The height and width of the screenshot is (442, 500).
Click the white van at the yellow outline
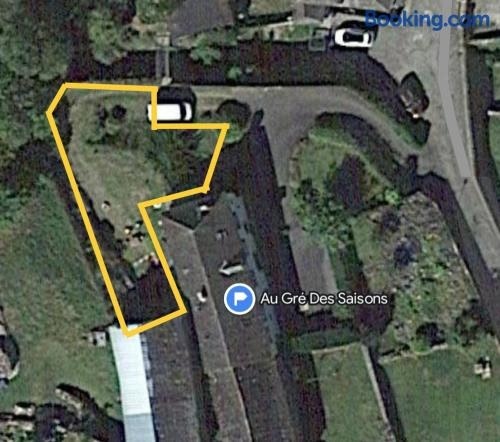pyautogui.click(x=170, y=112)
